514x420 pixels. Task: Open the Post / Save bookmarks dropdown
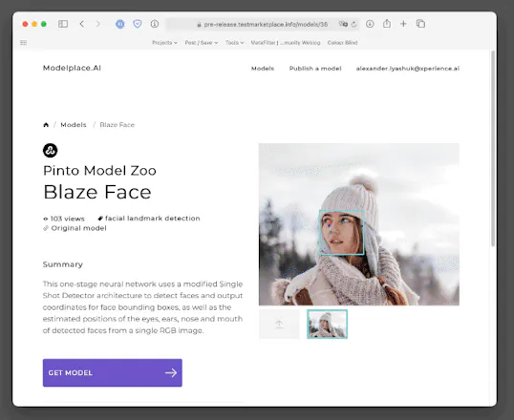click(202, 43)
